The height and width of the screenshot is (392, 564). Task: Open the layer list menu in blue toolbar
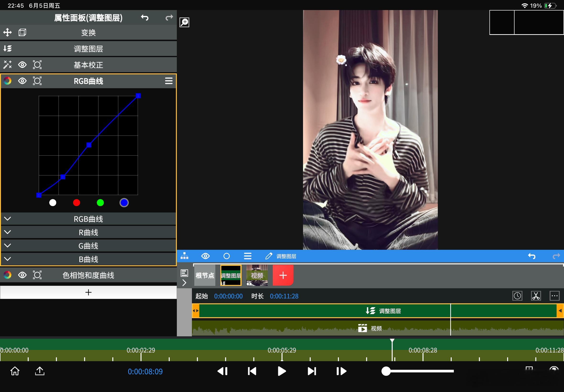(248, 256)
